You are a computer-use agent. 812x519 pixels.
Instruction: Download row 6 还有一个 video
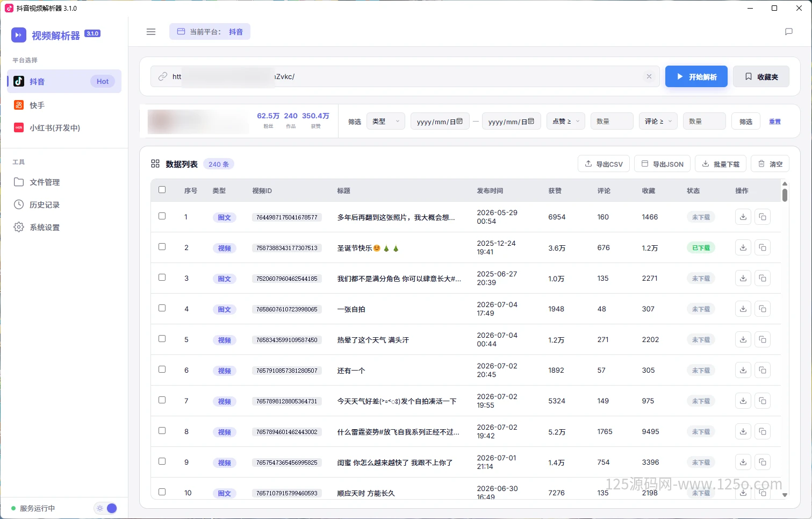coord(743,371)
